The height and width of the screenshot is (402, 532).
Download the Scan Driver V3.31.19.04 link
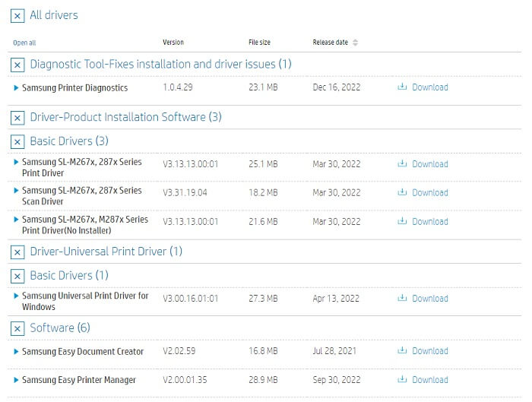pos(430,192)
